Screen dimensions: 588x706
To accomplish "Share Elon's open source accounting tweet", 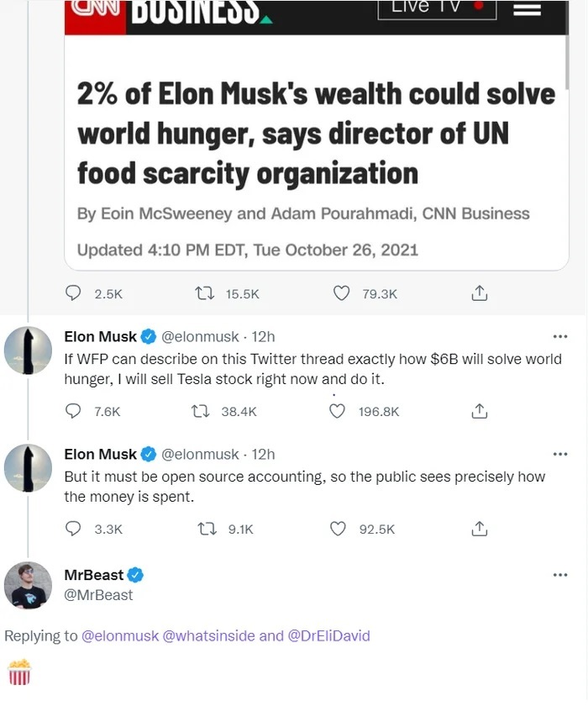I will [x=480, y=529].
